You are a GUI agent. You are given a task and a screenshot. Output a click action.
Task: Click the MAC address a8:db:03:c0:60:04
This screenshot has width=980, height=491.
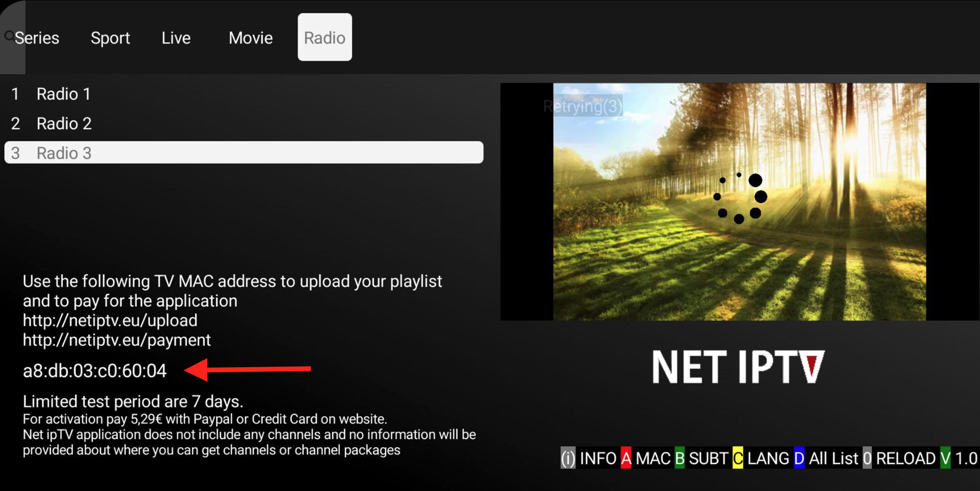point(95,371)
